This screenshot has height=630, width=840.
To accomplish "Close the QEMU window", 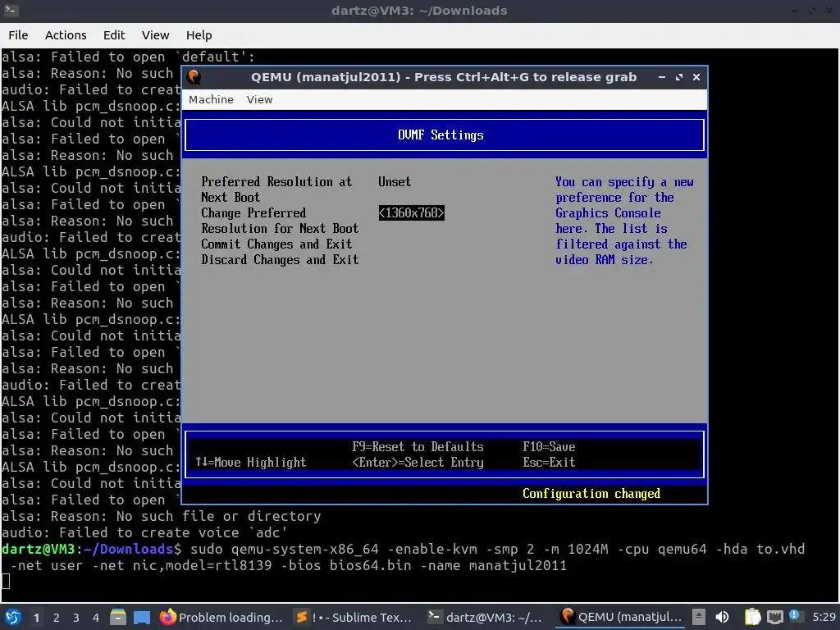I will (x=696, y=77).
